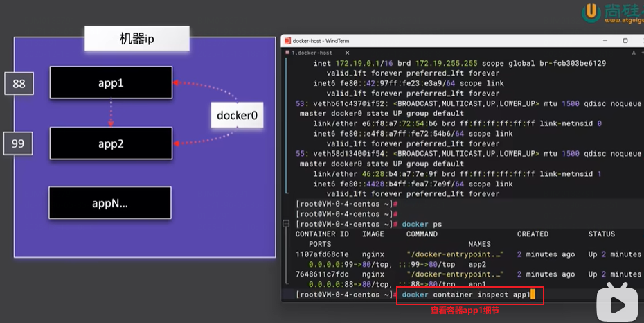
Task: Close the 1.docker-host tab
Action: (347, 53)
